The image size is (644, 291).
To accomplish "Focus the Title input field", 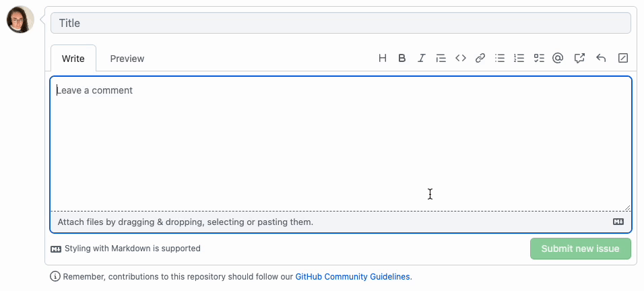I will click(340, 23).
